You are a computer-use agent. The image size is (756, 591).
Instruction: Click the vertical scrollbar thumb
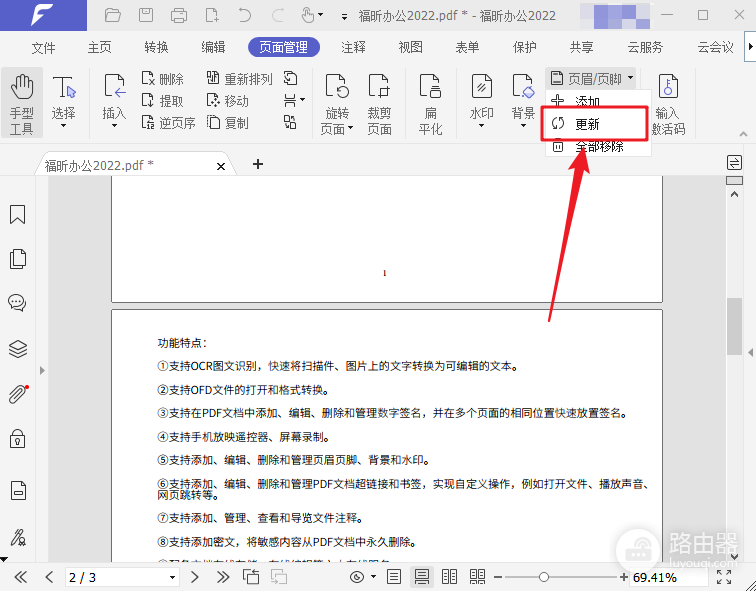click(x=734, y=326)
